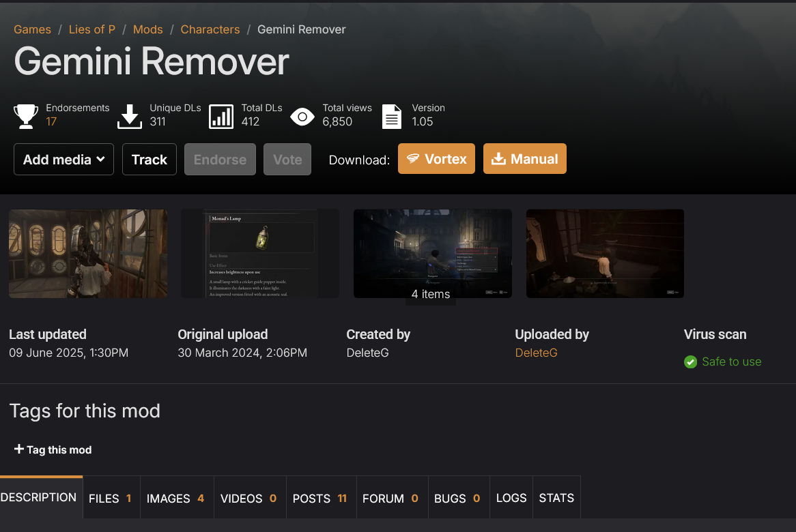
Task: Open the POSTS tab
Action: [322, 498]
